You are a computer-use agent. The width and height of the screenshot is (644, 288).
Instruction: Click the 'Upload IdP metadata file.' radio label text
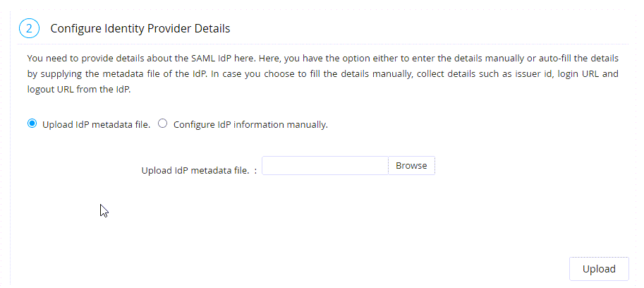click(96, 125)
